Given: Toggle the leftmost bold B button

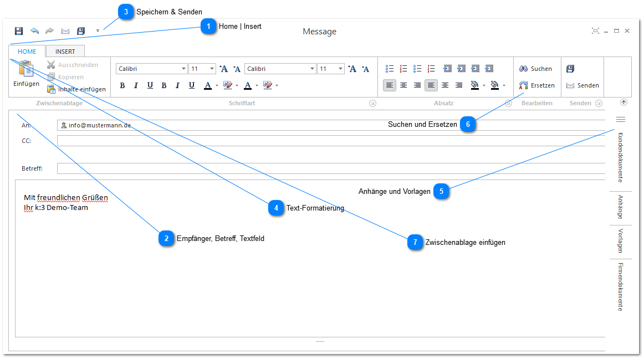Looking at the screenshot, I should pyautogui.click(x=122, y=85).
